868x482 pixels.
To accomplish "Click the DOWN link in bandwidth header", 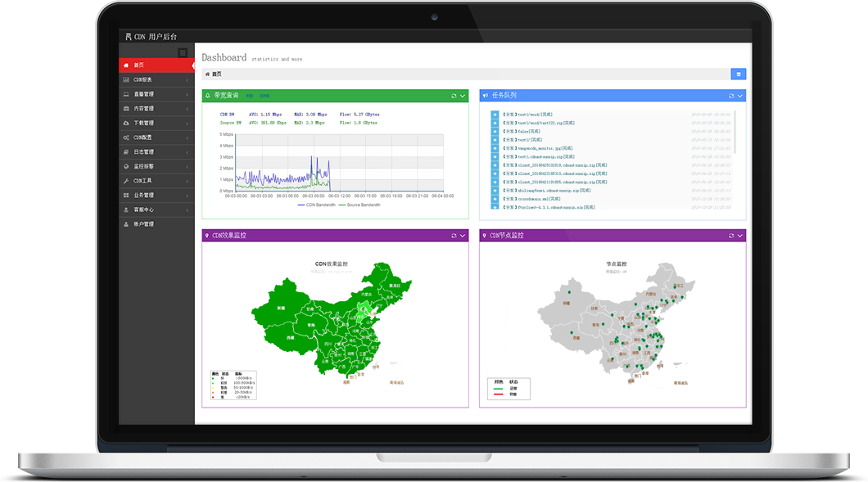I will coord(264,96).
